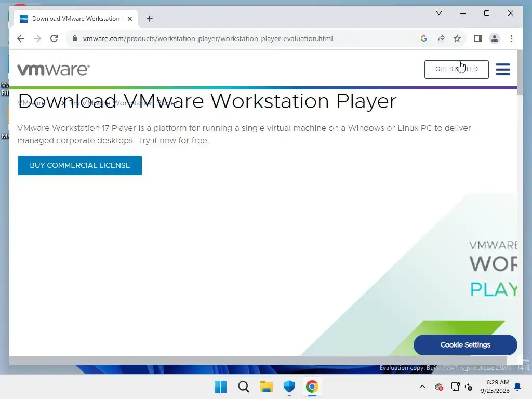Open File Explorer from taskbar

point(267,387)
